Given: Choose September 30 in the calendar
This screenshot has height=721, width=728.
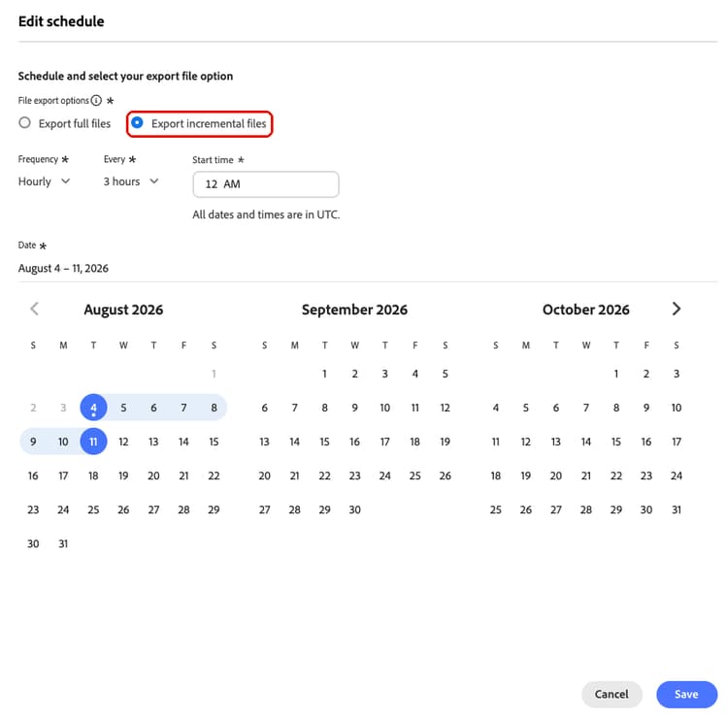Looking at the screenshot, I should 354,509.
